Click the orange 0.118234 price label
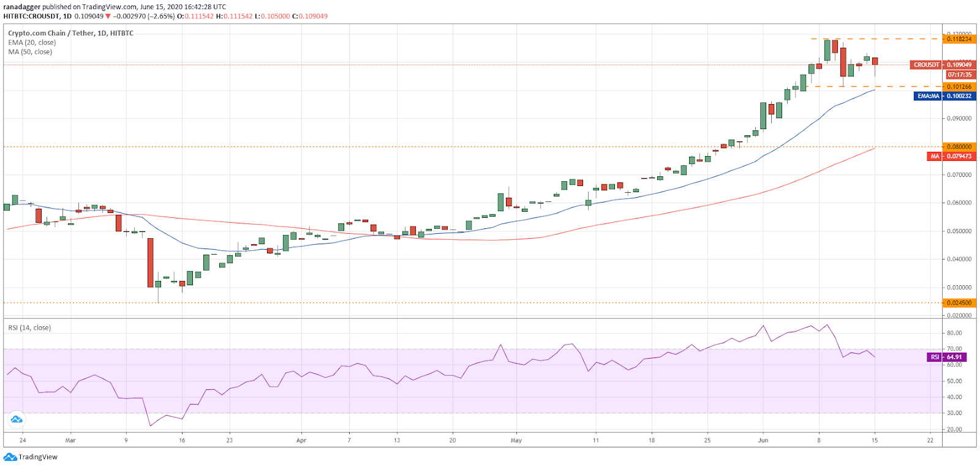The image size is (980, 467). click(x=959, y=39)
